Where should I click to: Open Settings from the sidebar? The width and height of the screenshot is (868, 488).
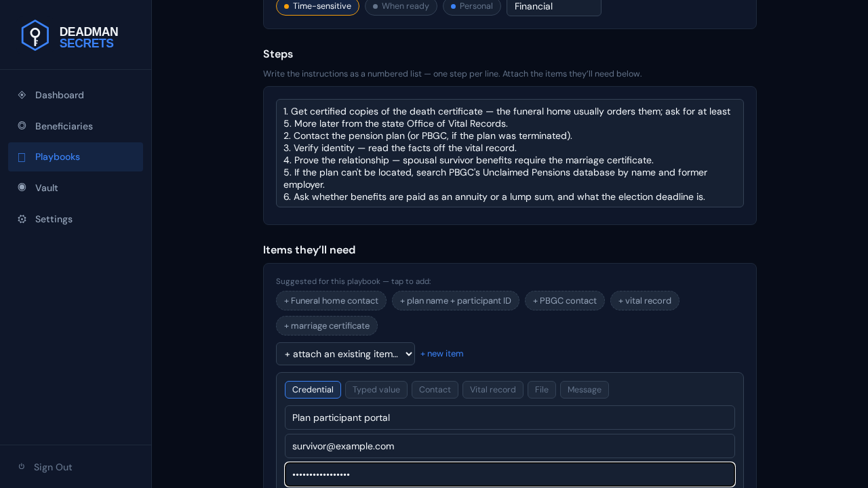point(75,219)
